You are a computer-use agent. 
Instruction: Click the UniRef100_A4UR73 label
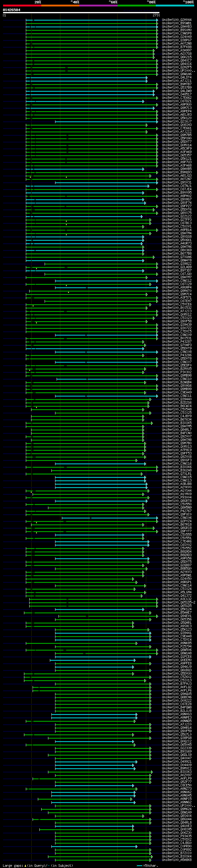(x=177, y=243)
